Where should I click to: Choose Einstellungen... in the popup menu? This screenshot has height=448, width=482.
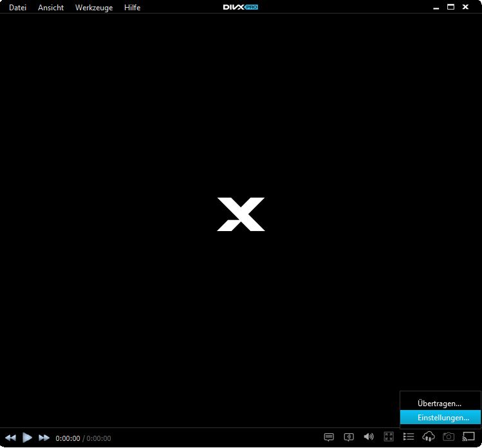click(443, 418)
